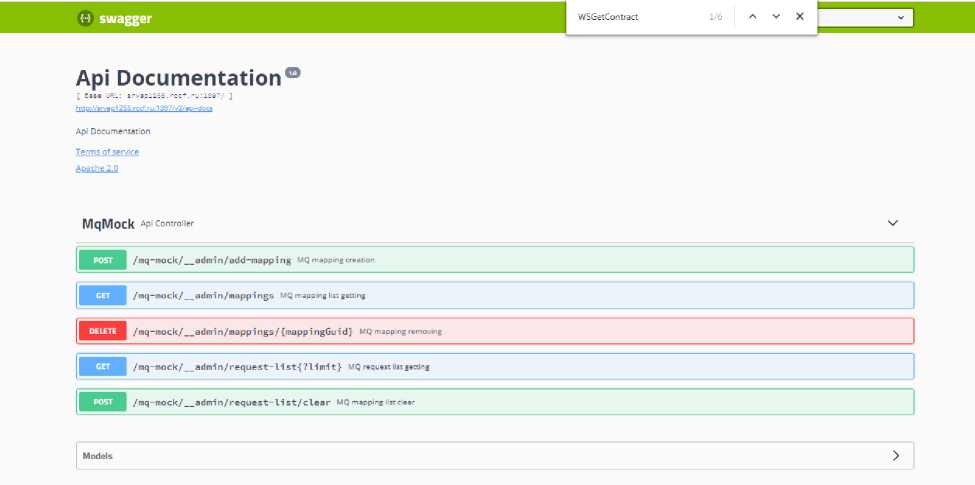Open the Terms of service link

107,152
